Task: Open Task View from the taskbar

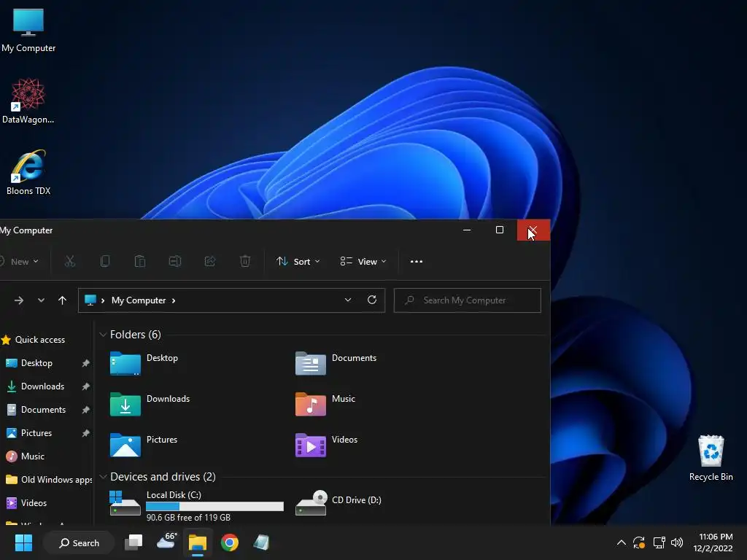Action: pyautogui.click(x=133, y=542)
